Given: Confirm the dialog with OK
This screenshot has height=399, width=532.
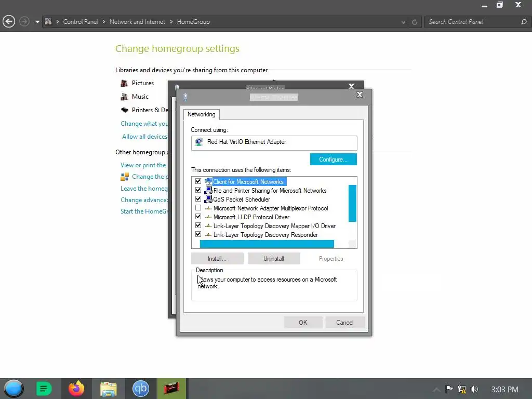Looking at the screenshot, I should coord(303,322).
